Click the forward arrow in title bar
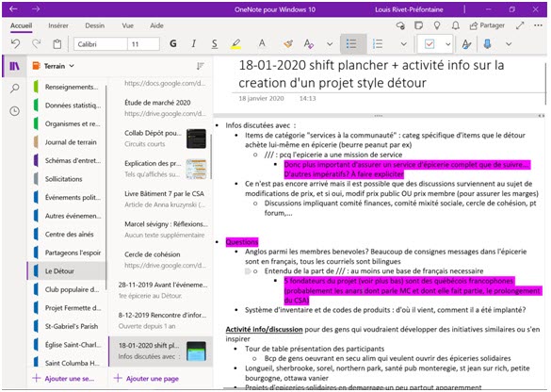The width and height of the screenshot is (551, 392). click(x=36, y=9)
